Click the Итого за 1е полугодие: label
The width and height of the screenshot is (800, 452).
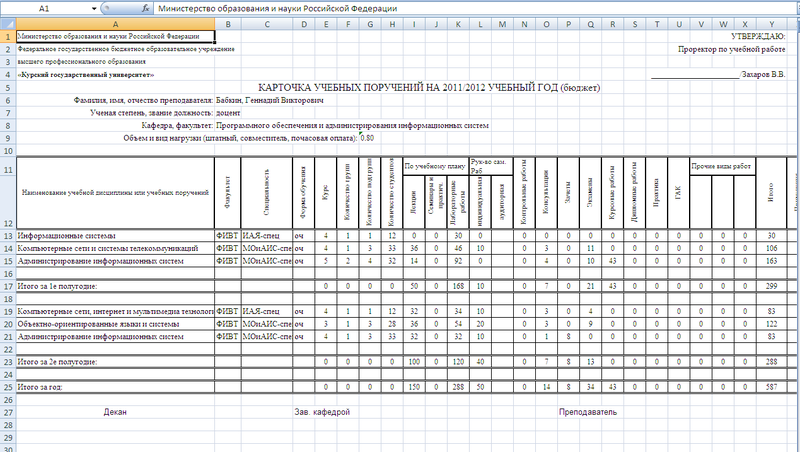point(115,286)
